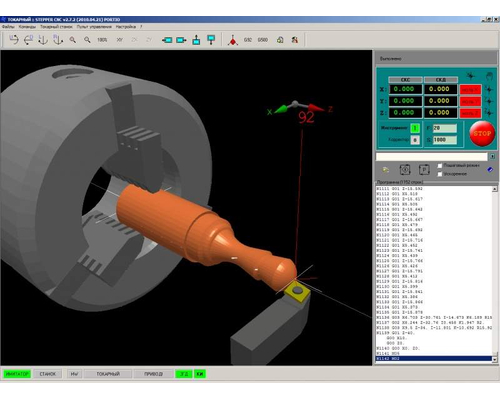
Task: Open the Команды menu
Action: click(27, 27)
